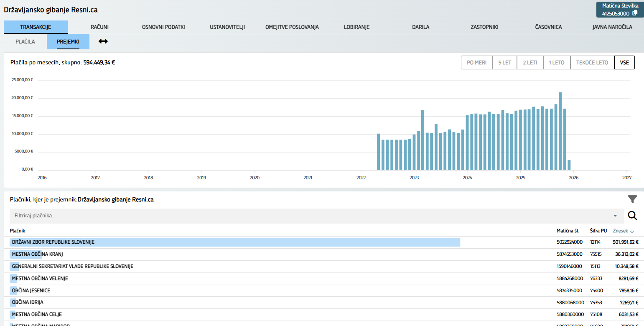
Task: Switch to the PLAČILA sub-tab
Action: [x=25, y=42]
